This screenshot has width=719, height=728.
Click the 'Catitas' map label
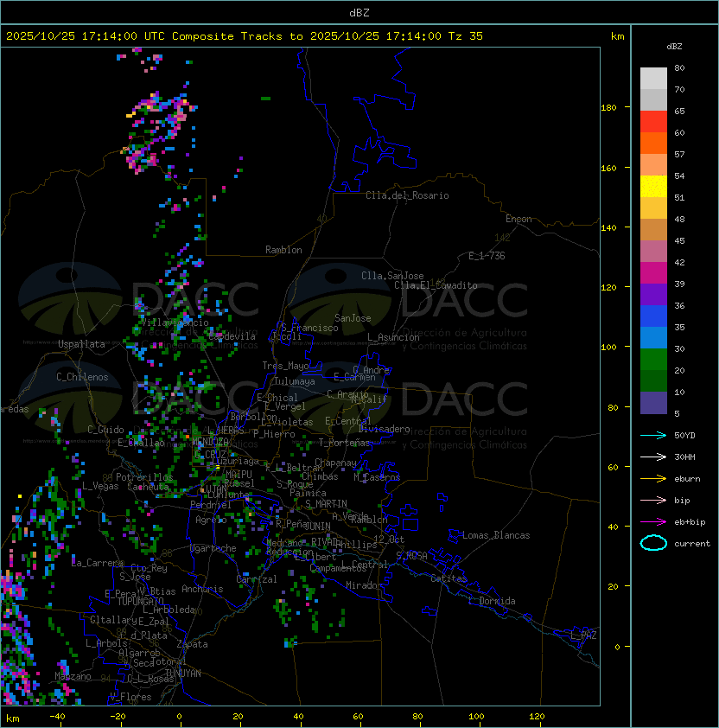click(449, 578)
